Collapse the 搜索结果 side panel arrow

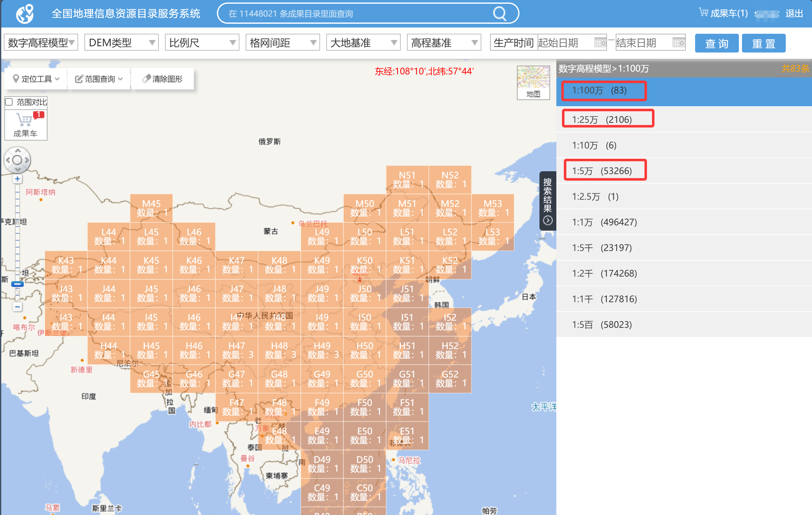coord(548,221)
